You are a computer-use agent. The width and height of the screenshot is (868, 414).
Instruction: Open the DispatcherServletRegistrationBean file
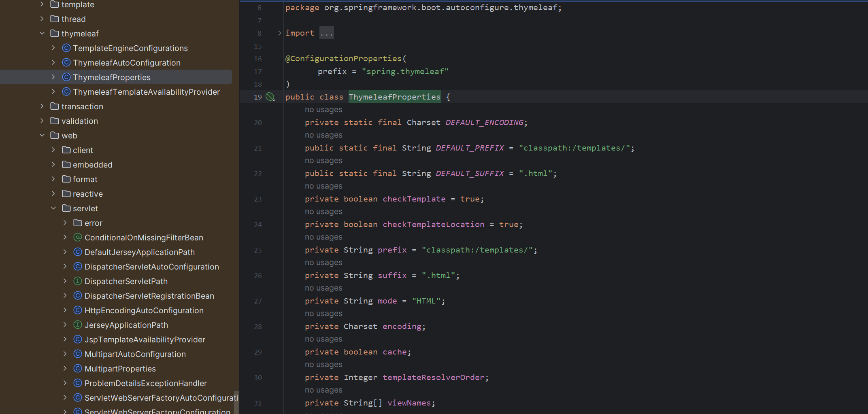click(149, 296)
